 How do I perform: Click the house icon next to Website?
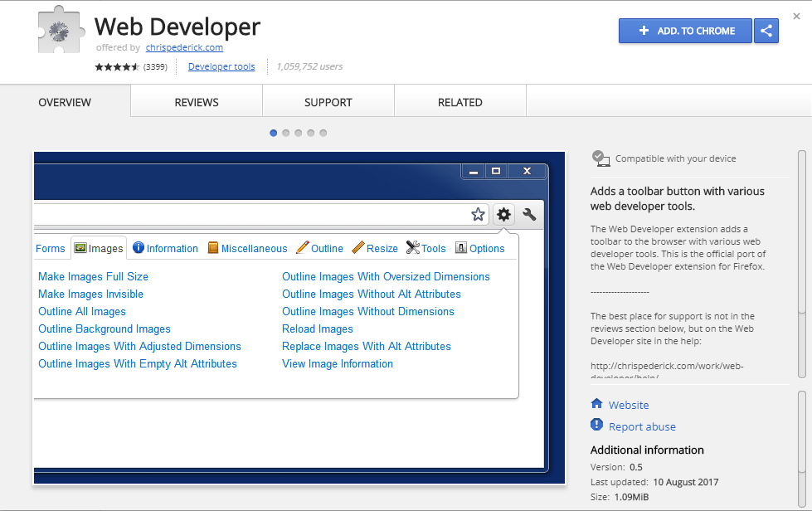tap(596, 404)
